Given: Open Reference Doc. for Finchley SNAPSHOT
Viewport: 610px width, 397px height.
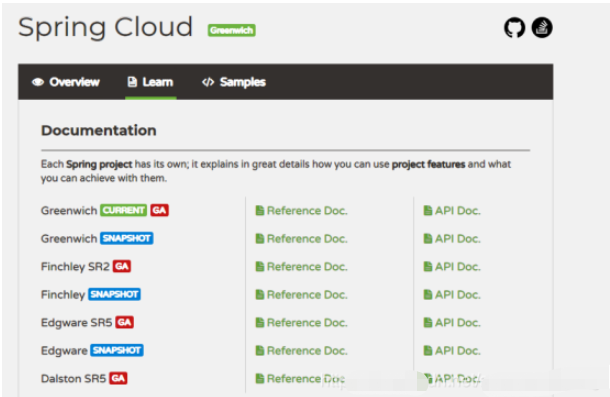Looking at the screenshot, I should click(x=301, y=295).
